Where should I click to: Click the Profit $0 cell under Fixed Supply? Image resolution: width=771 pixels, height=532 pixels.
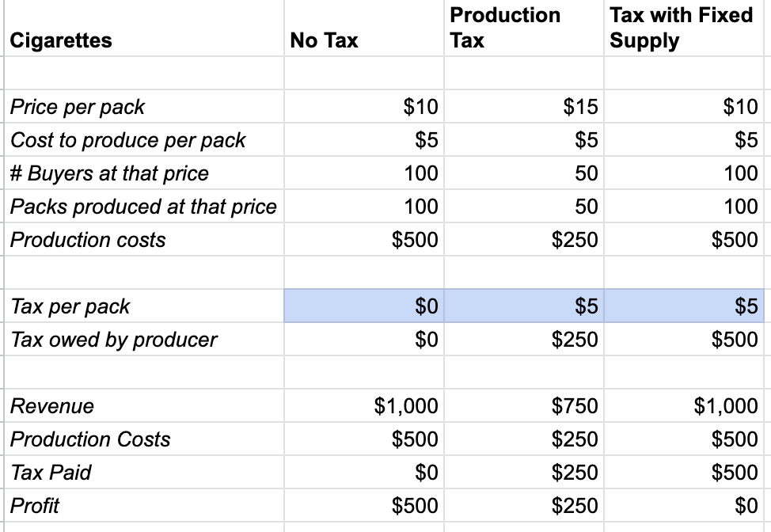point(683,505)
